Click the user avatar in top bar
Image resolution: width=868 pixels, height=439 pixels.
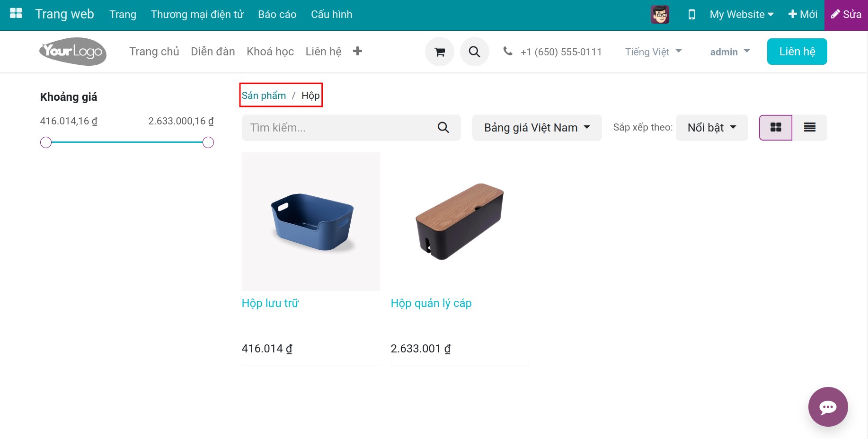660,15
